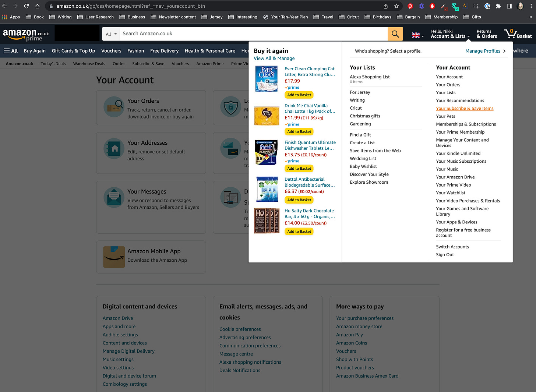
Task: Click View All & Manage link
Action: tap(274, 59)
